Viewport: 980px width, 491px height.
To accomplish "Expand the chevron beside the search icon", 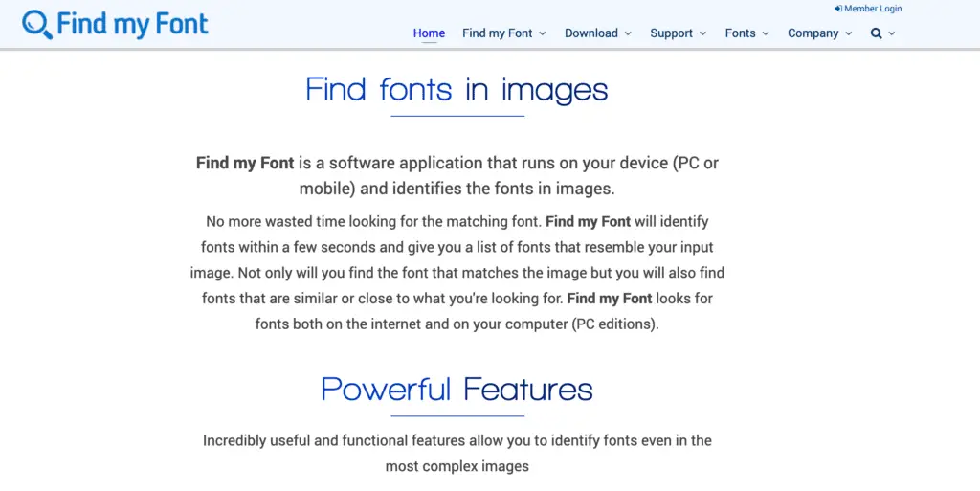I will 892,33.
